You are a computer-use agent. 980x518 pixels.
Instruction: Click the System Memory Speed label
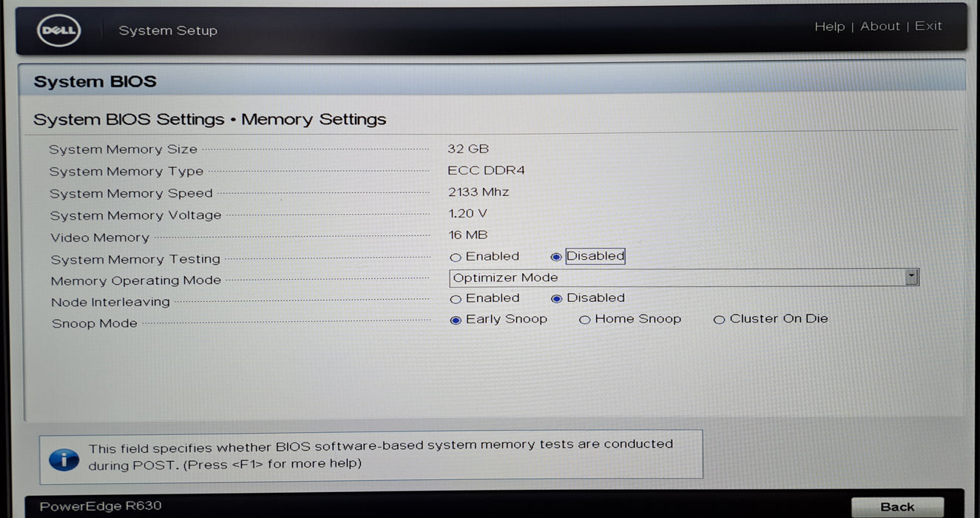tap(131, 194)
